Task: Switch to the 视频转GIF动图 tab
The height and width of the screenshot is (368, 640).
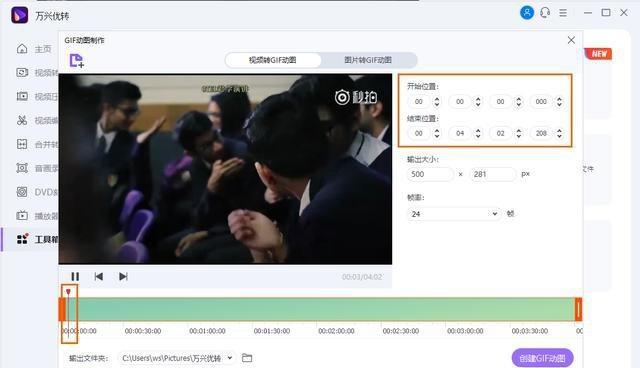Action: tap(273, 60)
